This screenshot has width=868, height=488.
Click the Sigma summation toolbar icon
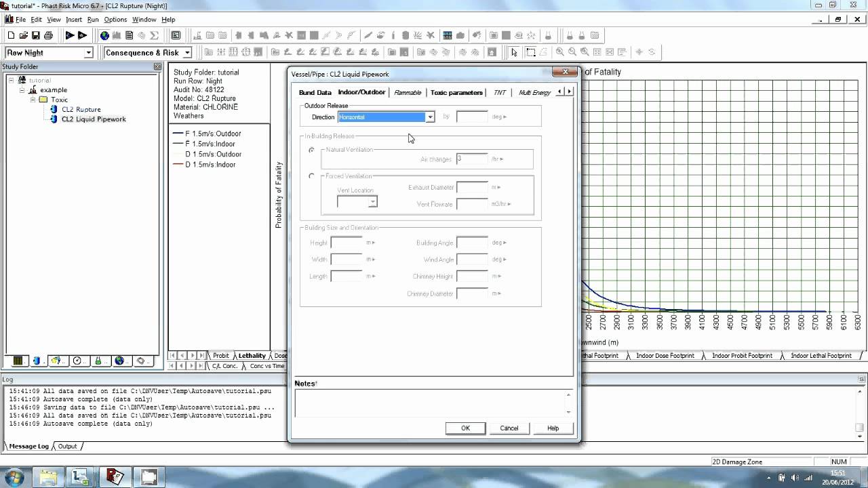pos(154,35)
